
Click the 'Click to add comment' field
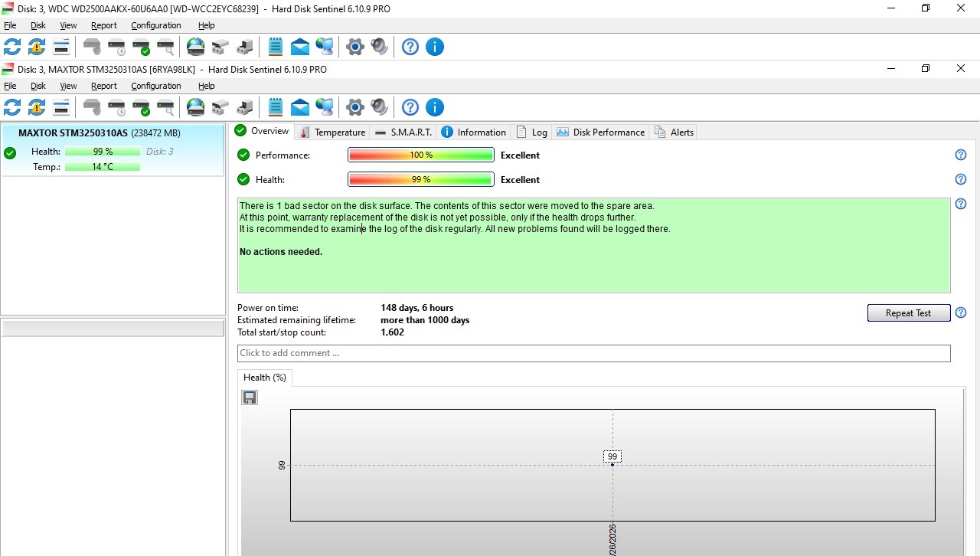(x=593, y=353)
